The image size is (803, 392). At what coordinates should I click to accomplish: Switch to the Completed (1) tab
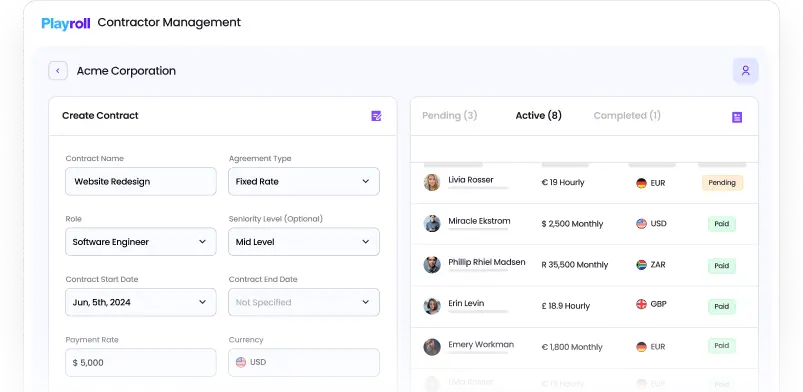627,116
